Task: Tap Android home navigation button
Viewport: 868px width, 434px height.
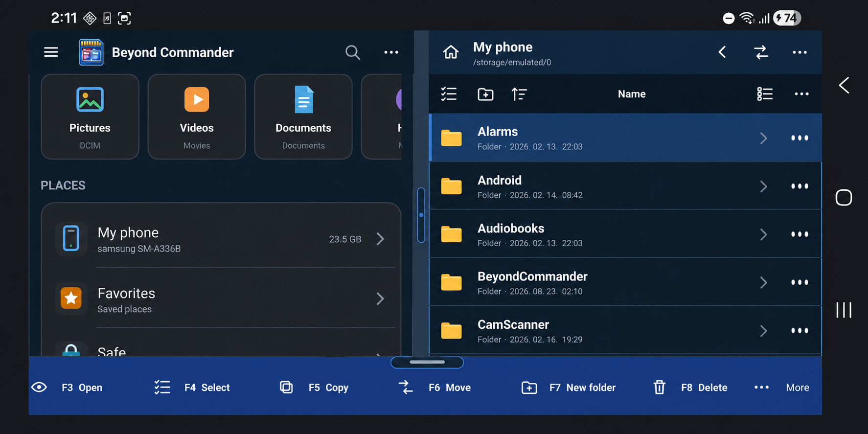Action: point(844,198)
